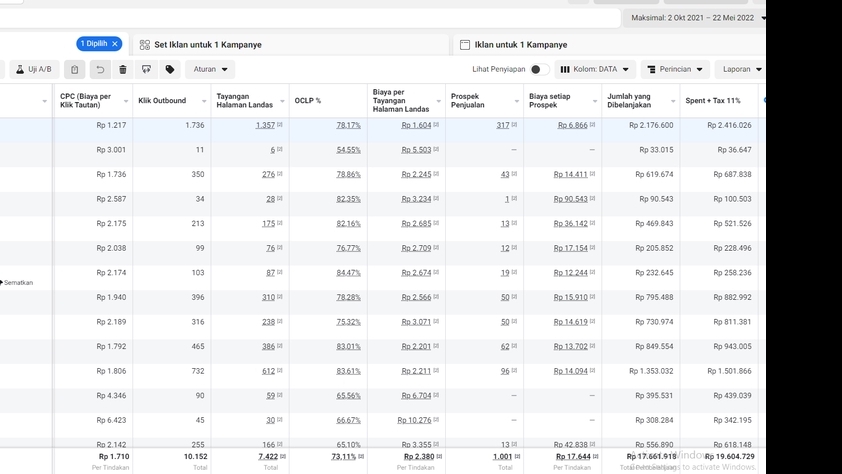Click the paste clipboard toolbar icon
The height and width of the screenshot is (474, 842).
[x=75, y=69]
